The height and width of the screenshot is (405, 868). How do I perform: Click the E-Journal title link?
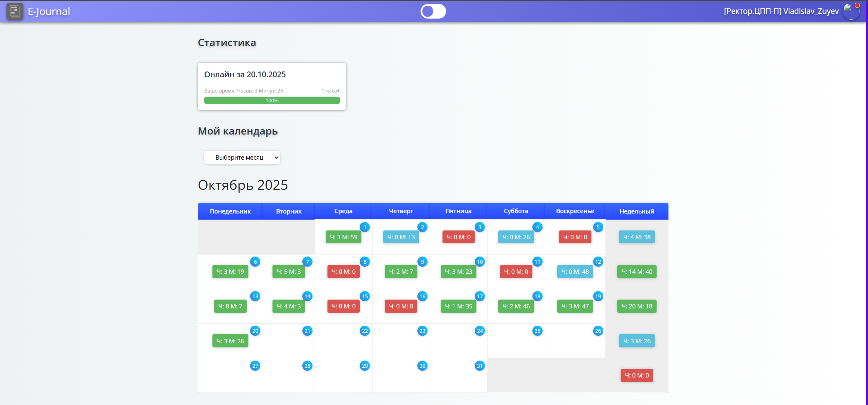tap(49, 11)
